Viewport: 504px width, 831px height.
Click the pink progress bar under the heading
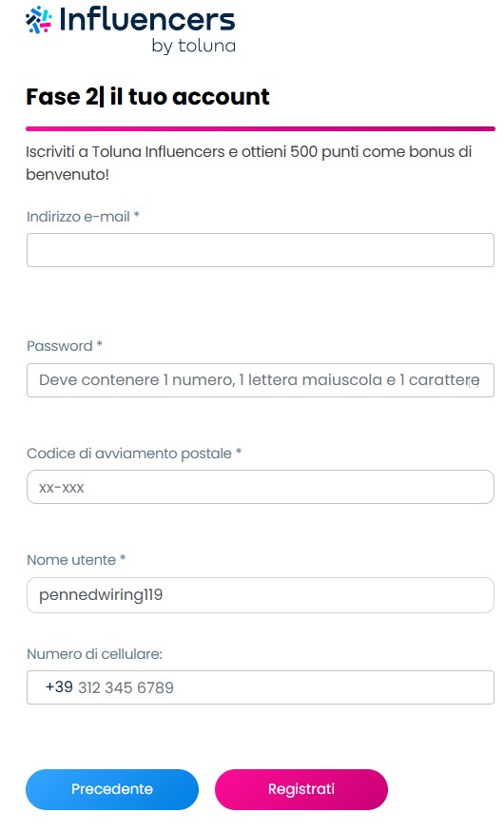click(x=261, y=128)
